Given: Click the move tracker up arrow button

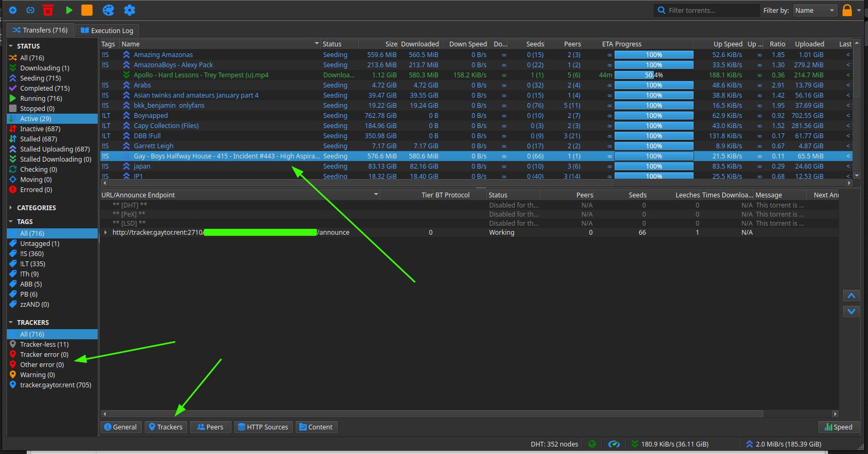Looking at the screenshot, I should [x=851, y=296].
